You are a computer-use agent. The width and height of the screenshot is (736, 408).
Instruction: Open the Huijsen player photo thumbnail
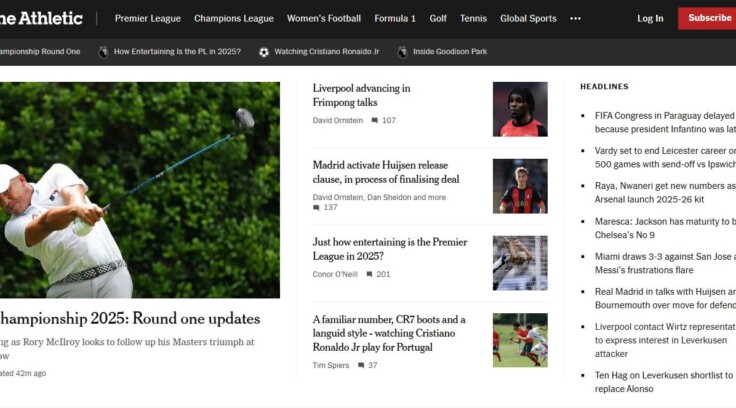click(x=520, y=186)
